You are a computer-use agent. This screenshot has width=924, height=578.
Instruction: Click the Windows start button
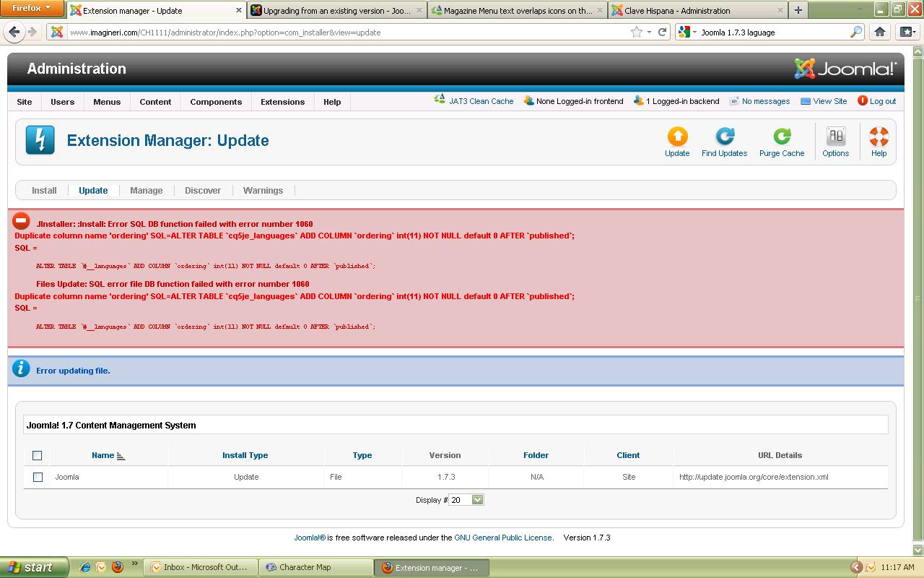[34, 567]
